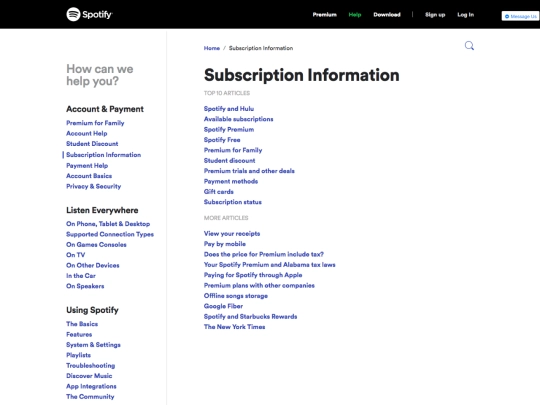
Task: Open the App Integrations link
Action: (x=91, y=386)
